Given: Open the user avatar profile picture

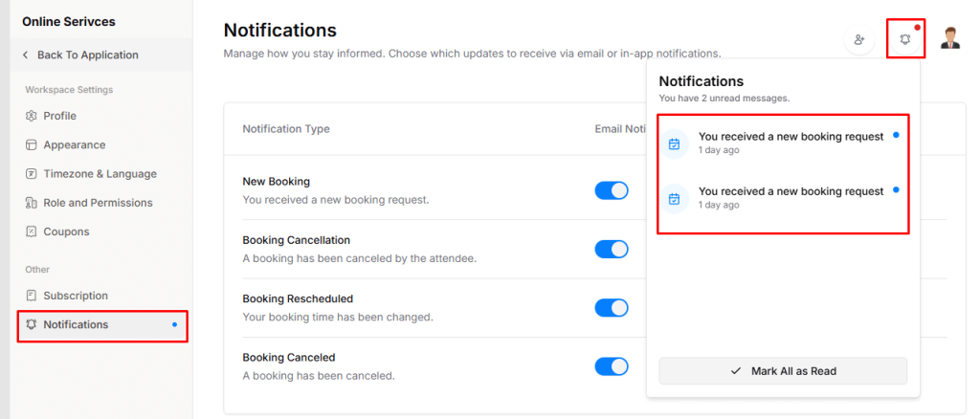Looking at the screenshot, I should [x=950, y=39].
